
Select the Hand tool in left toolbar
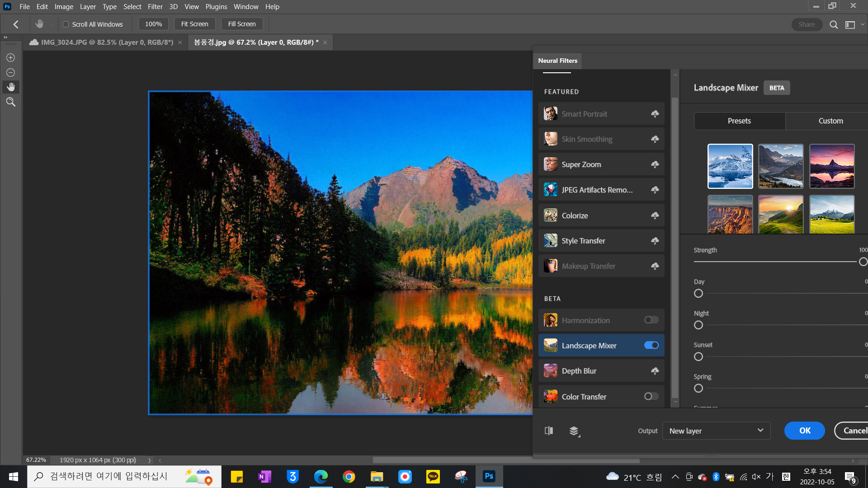[11, 87]
